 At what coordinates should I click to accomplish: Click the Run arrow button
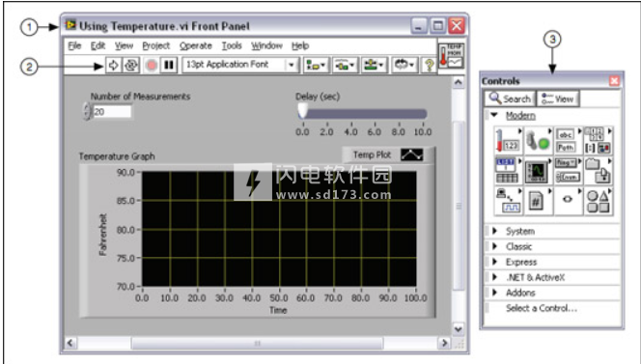[x=114, y=65]
